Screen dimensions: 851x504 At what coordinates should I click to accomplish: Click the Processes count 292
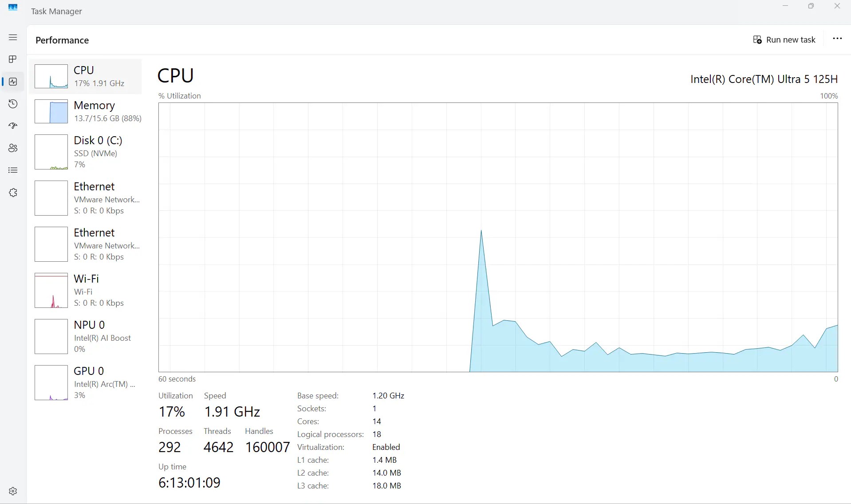point(169,447)
